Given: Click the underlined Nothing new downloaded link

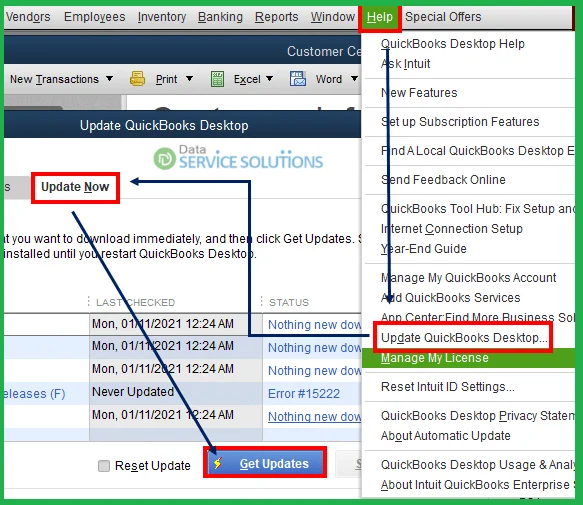Looking at the screenshot, I should pyautogui.click(x=314, y=416).
